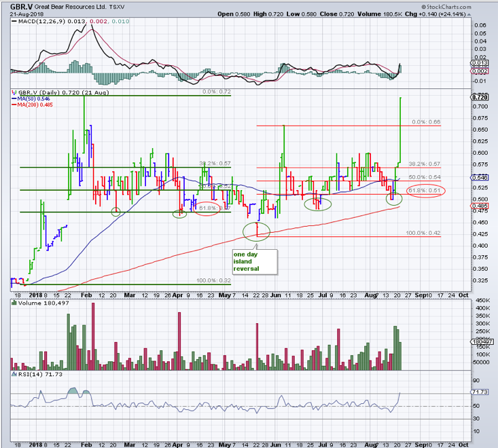Click the 0.013 MACD tag on right axis
The width and height of the screenshot is (498, 448).
pos(479,63)
